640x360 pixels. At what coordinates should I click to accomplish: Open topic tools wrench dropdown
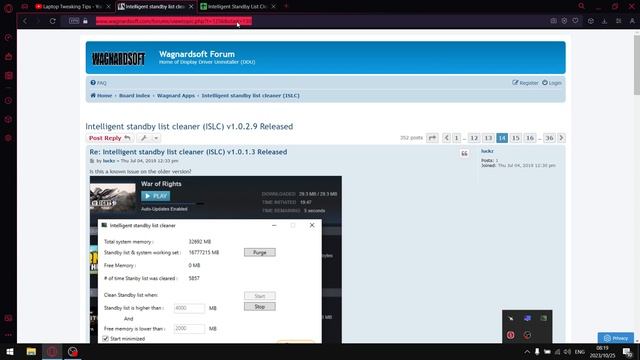pyautogui.click(x=149, y=138)
